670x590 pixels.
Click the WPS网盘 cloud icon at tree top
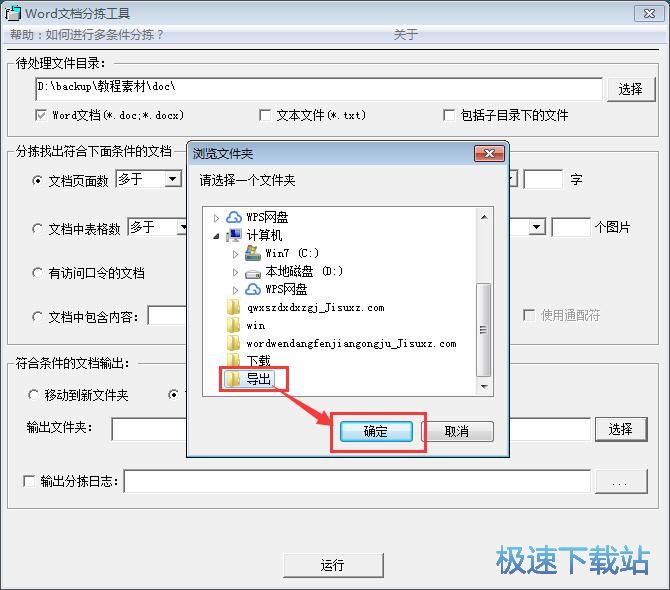pos(234,217)
